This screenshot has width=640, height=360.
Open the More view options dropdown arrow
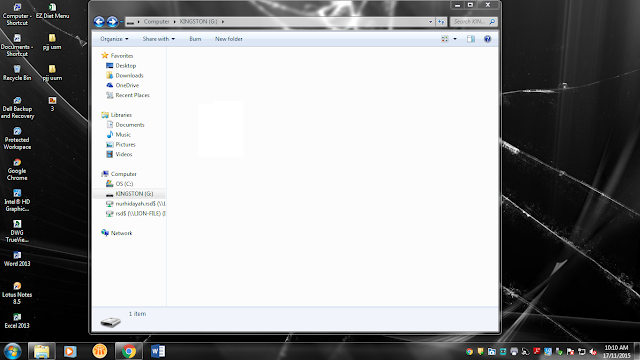(x=455, y=39)
